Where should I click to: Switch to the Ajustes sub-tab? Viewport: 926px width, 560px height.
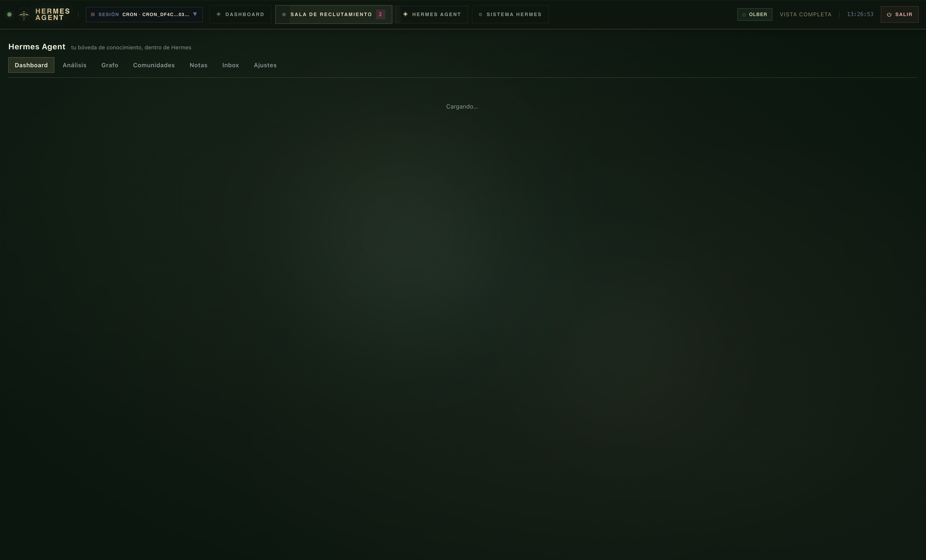pyautogui.click(x=265, y=65)
